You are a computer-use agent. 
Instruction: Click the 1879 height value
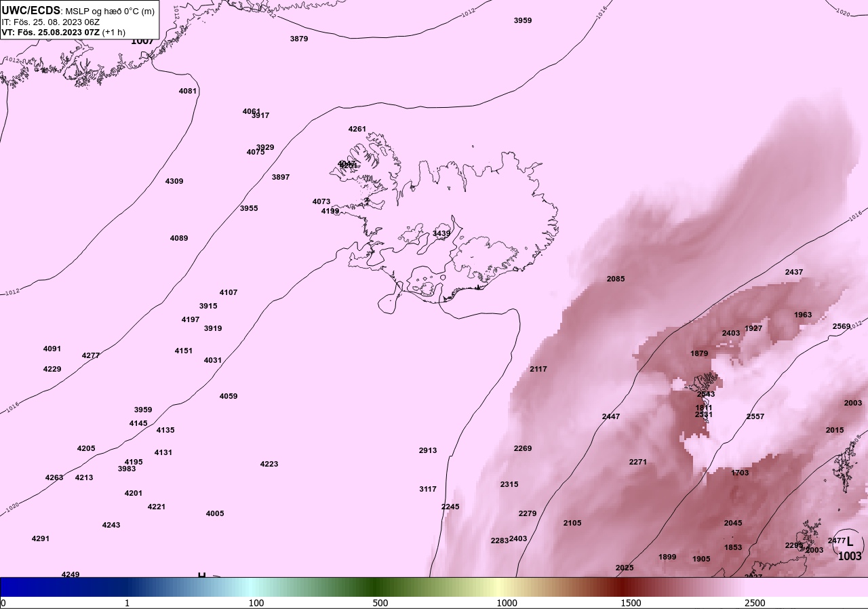click(x=699, y=353)
